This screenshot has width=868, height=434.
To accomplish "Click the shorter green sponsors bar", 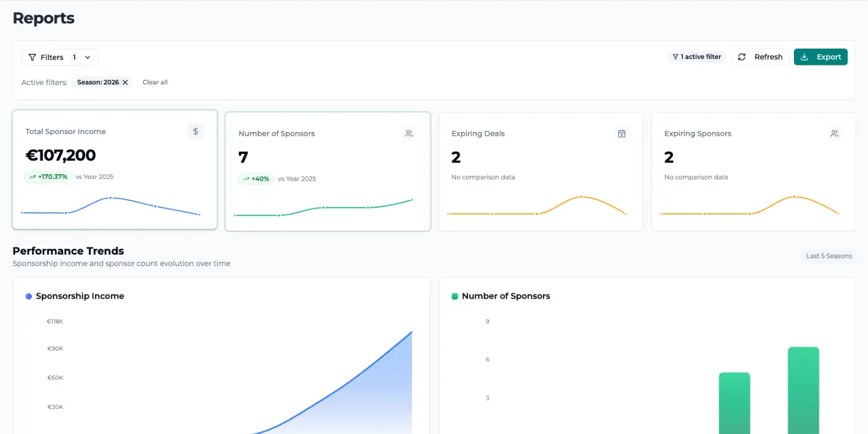I will [x=734, y=403].
